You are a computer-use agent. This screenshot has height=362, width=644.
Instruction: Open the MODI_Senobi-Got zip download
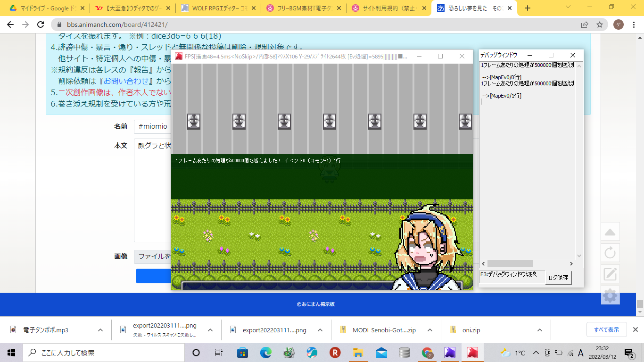coord(378,330)
